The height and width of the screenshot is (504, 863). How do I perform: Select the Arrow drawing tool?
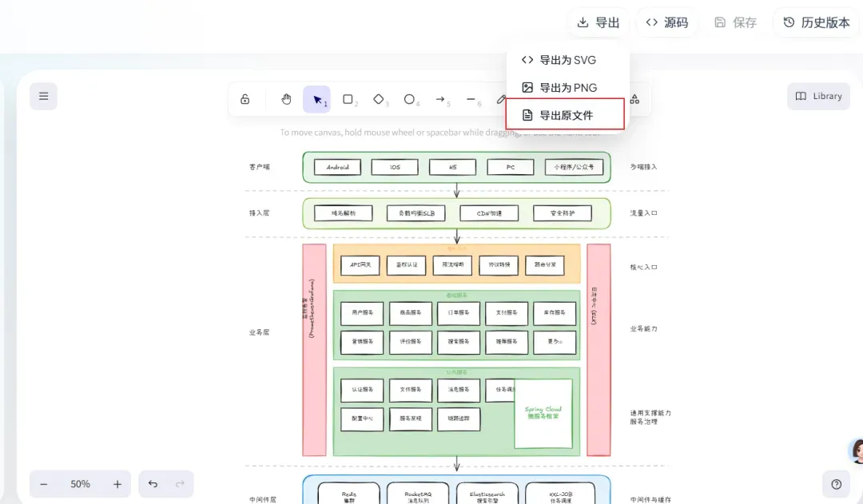point(440,99)
